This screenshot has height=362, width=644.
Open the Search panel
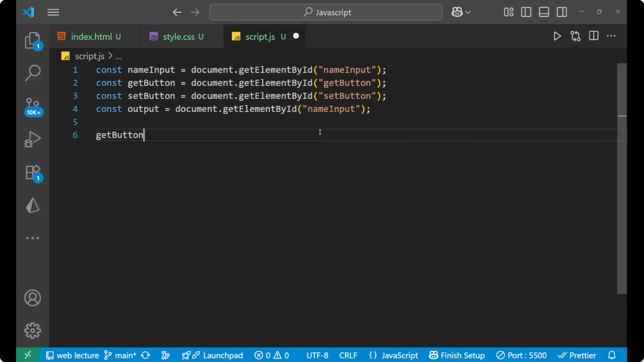(33, 72)
